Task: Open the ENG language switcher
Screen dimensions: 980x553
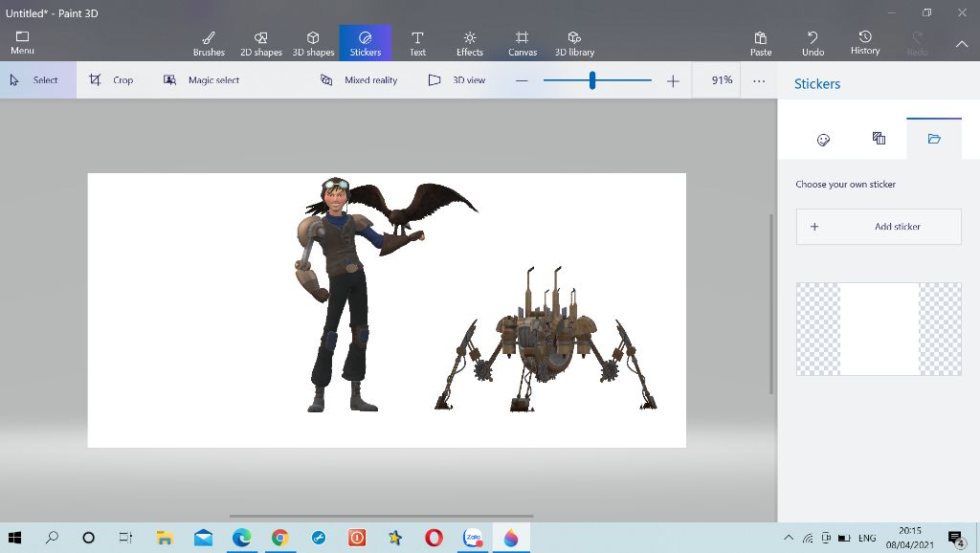Action: (867, 538)
